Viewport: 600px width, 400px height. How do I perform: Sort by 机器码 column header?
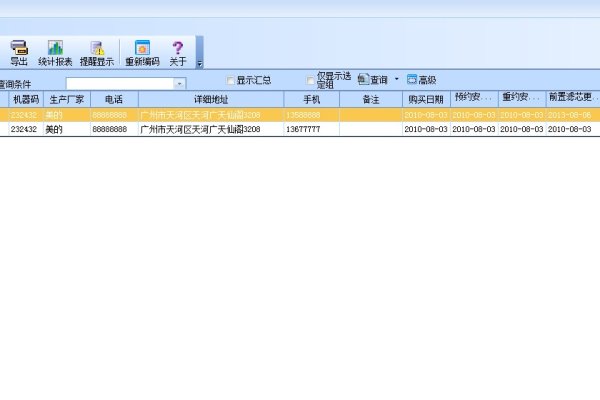tap(26, 100)
